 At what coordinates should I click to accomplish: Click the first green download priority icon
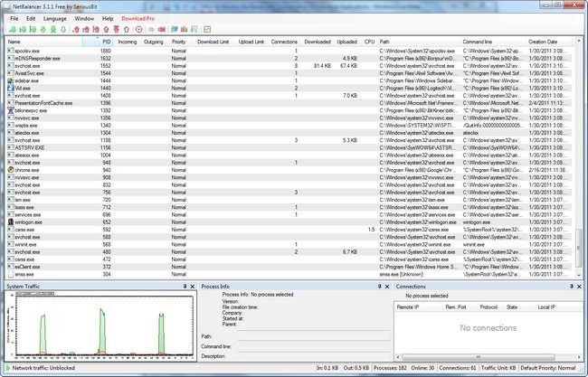pyautogui.click(x=13, y=29)
